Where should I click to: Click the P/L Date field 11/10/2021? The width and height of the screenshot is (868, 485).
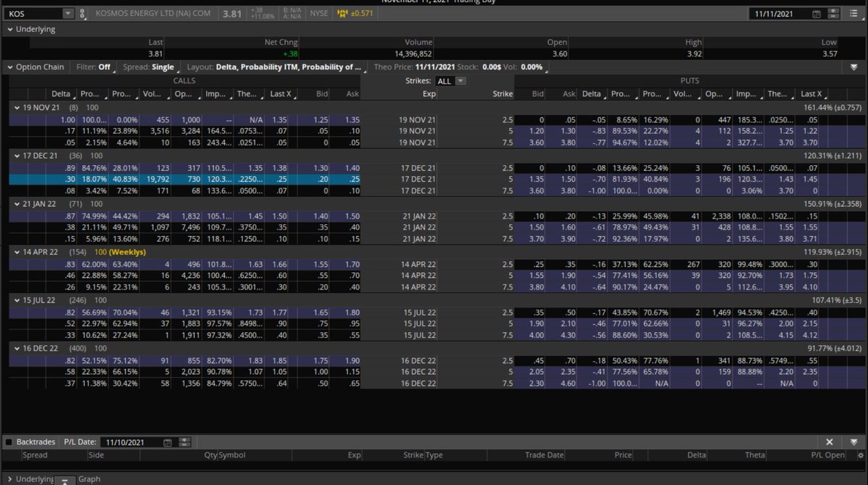click(x=131, y=442)
